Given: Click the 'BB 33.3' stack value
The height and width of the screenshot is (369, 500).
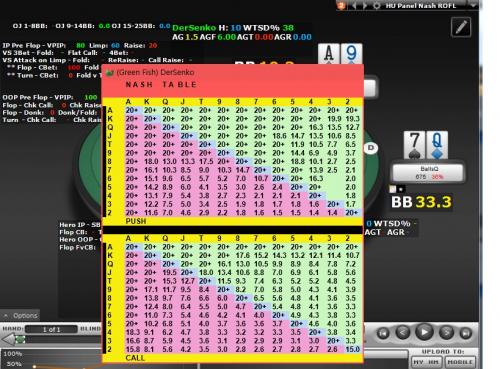Looking at the screenshot, I should coord(421,202).
